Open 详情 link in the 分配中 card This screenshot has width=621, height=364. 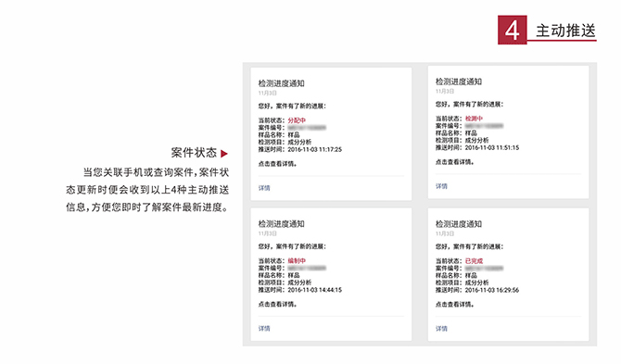coord(264,188)
